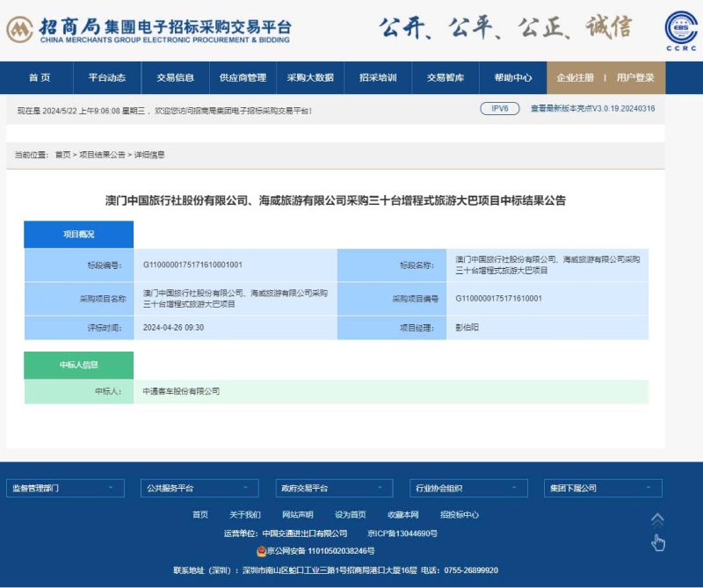Open the 交易智库 navigation tab

pyautogui.click(x=446, y=77)
